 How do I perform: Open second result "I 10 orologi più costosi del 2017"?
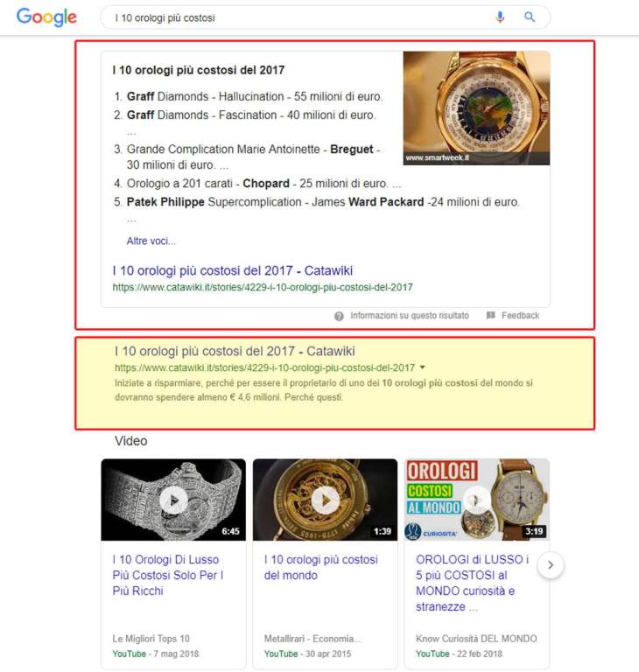pyautogui.click(x=235, y=351)
